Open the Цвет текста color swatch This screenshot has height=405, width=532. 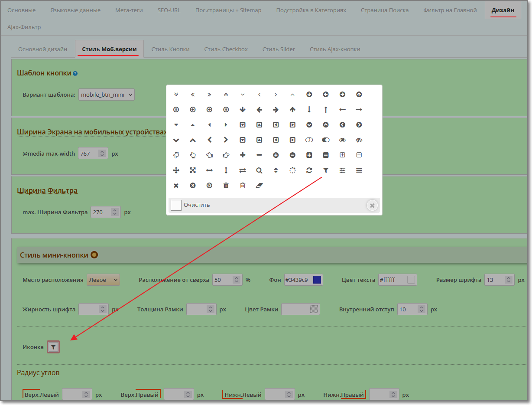coord(411,280)
